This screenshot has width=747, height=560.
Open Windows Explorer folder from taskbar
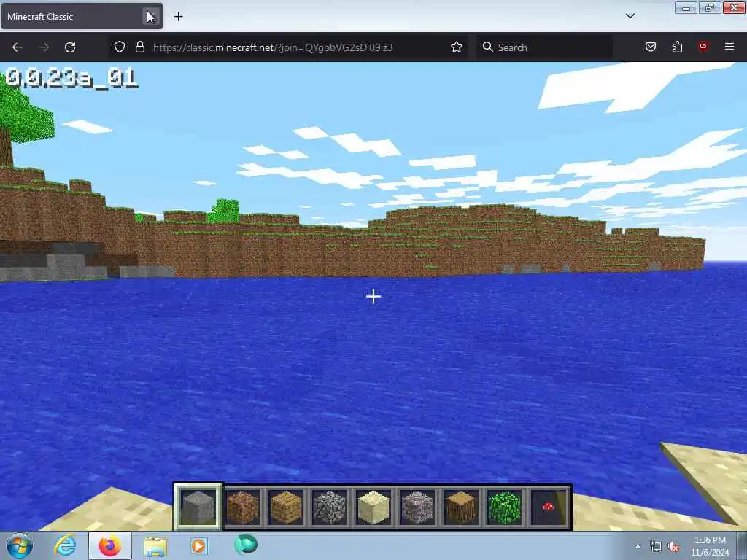[x=155, y=546]
